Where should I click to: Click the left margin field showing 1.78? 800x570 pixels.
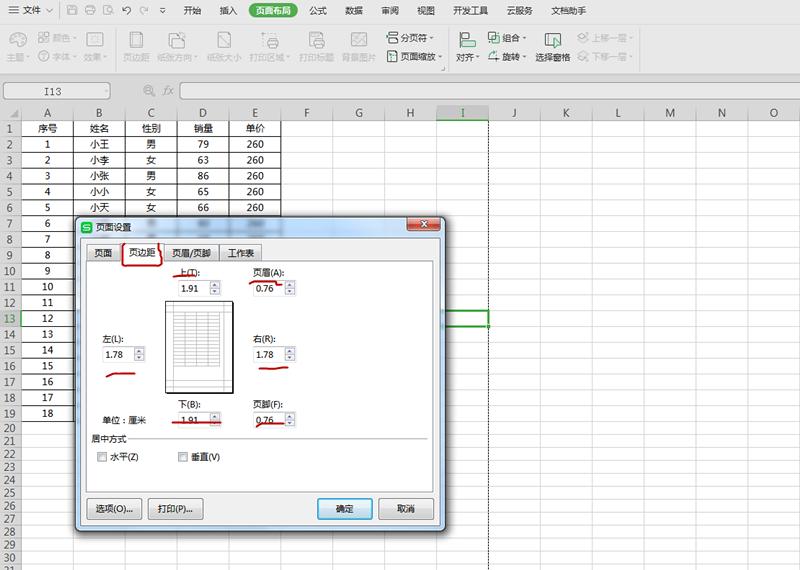tap(119, 354)
